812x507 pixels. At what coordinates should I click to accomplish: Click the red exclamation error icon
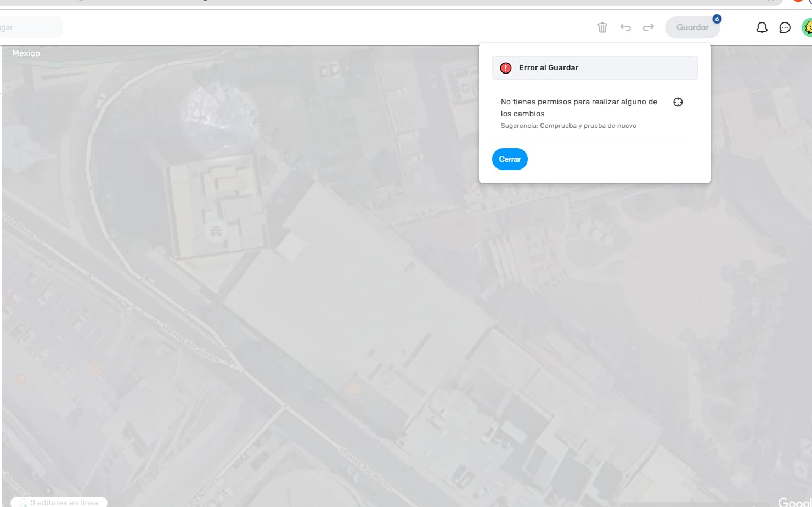coord(506,68)
